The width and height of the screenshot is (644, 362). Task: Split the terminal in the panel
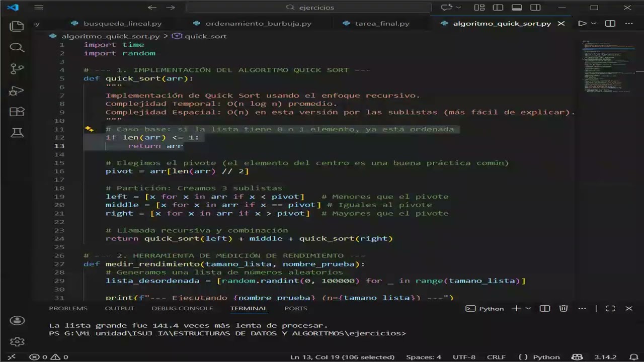click(545, 308)
